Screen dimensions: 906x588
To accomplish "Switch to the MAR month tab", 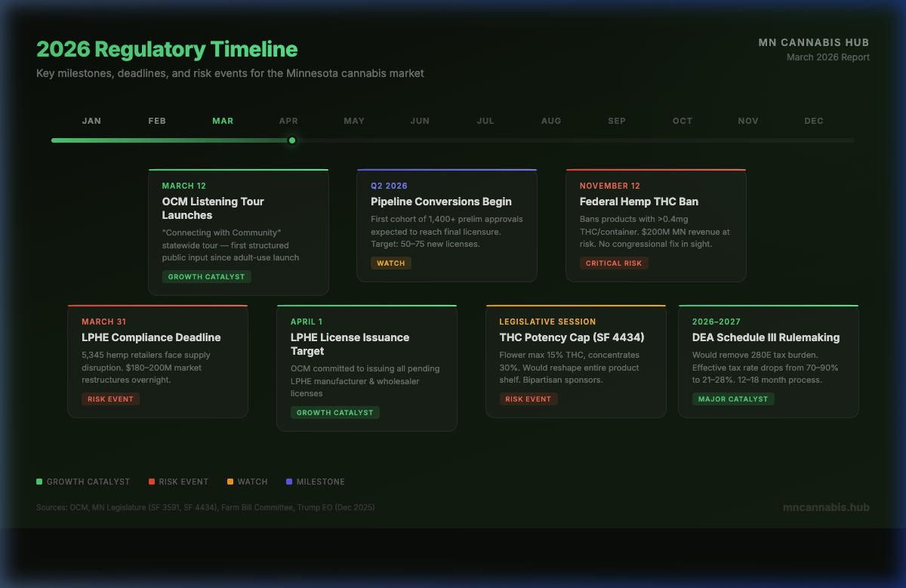I will click(223, 120).
